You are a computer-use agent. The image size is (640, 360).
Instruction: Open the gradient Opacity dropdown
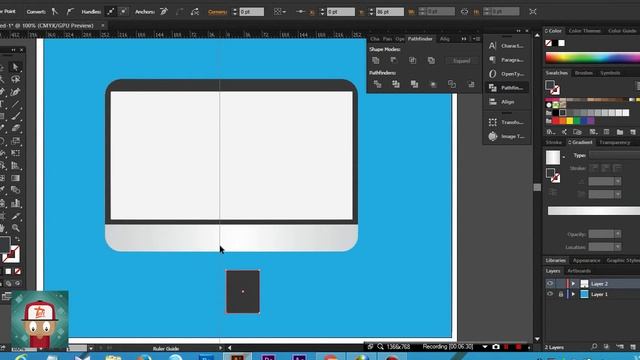click(618, 234)
